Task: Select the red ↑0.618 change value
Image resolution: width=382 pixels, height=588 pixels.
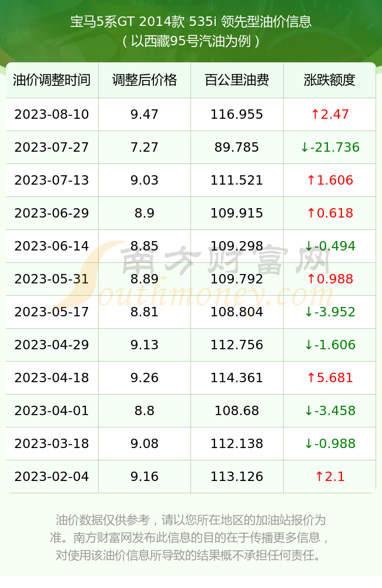Action: point(330,213)
